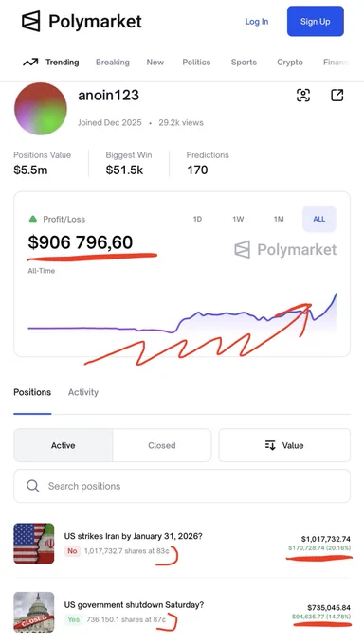Click the Sign Up button
Screen dimensions: 364x644
(316, 22)
